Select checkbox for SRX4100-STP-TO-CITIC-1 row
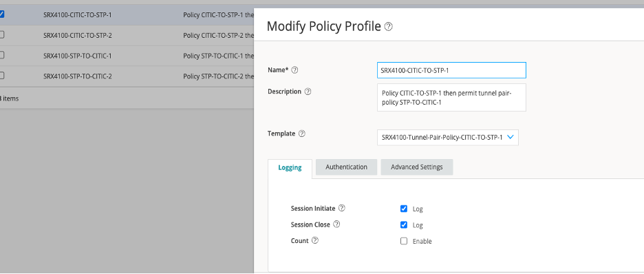This screenshot has height=274, width=644. click(1, 54)
